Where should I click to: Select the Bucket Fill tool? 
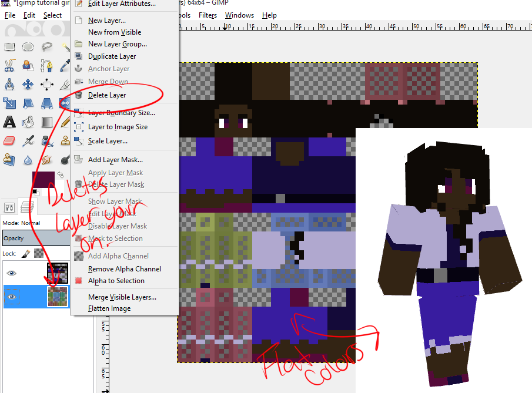tap(28, 122)
